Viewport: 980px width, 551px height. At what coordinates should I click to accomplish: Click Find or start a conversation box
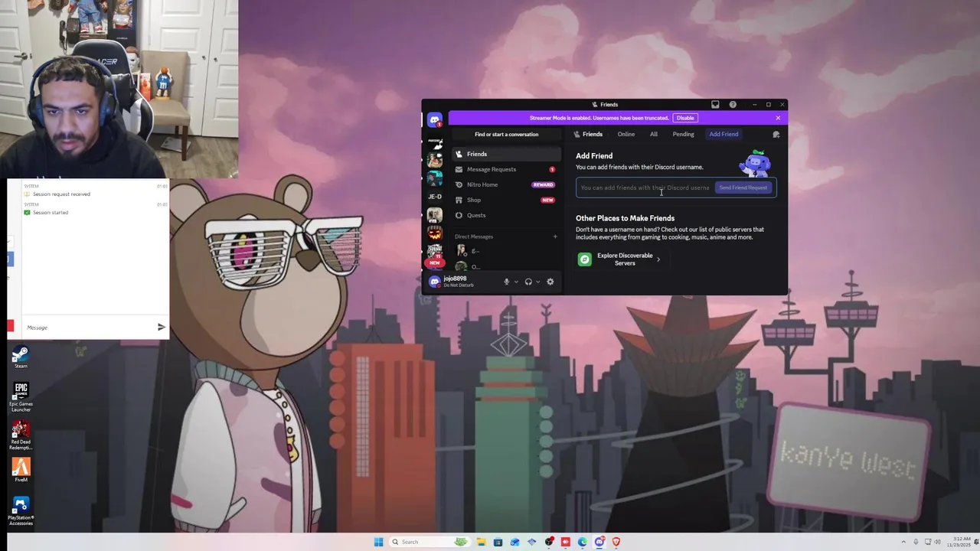tap(506, 135)
